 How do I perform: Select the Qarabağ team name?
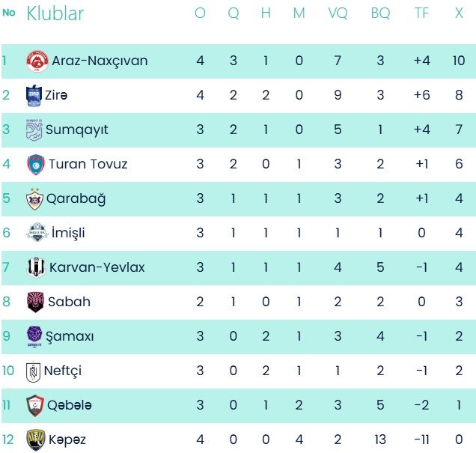click(x=76, y=198)
